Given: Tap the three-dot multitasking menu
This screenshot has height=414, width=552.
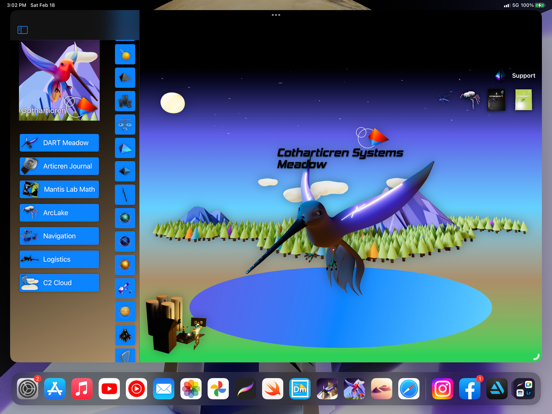Looking at the screenshot, I should 276,15.
